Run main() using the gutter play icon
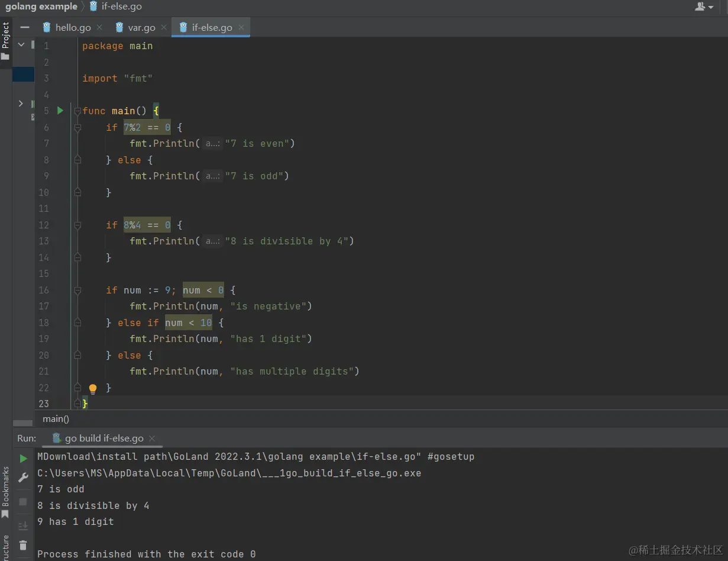Viewport: 728px width, 561px height. click(x=60, y=111)
